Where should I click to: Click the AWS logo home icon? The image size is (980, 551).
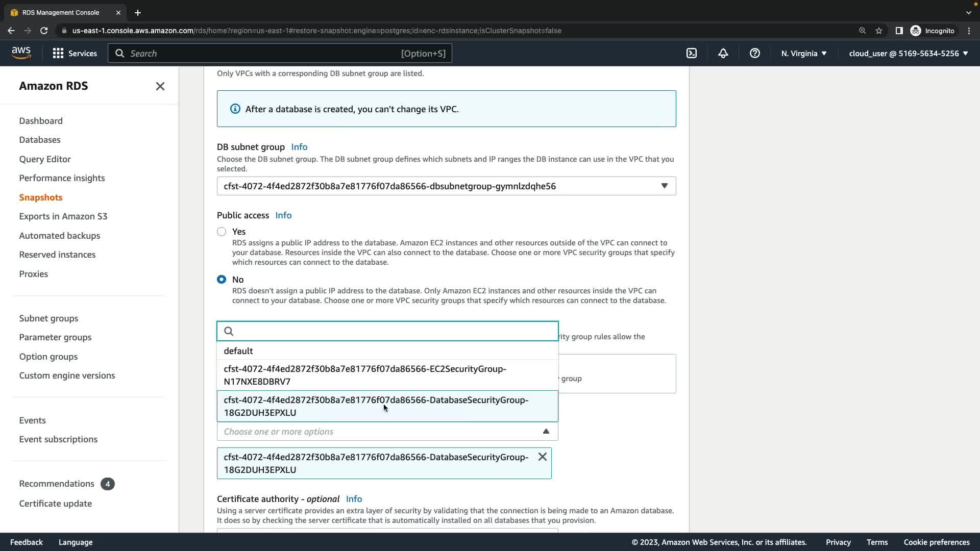(x=21, y=53)
